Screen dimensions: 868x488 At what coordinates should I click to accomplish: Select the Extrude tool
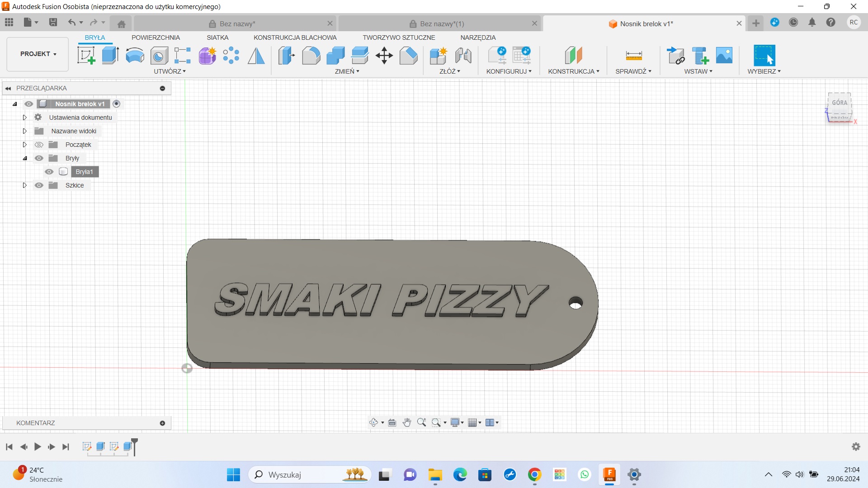(x=110, y=55)
